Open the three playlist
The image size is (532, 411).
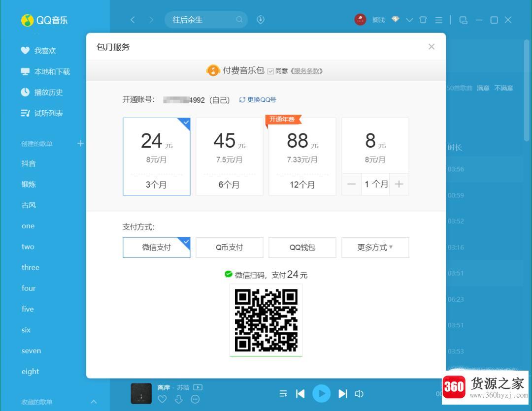coord(31,267)
